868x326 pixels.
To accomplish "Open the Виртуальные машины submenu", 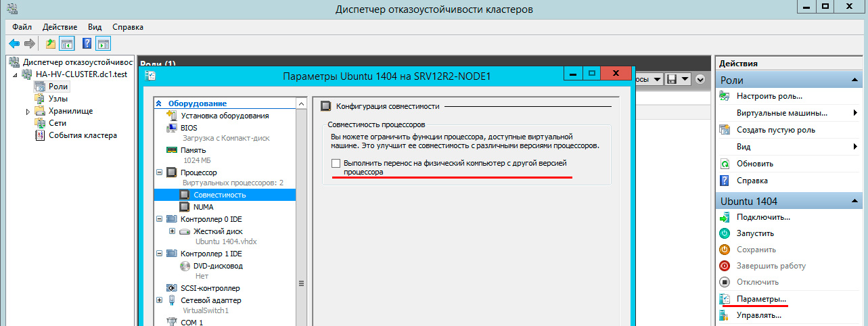I will 781,113.
